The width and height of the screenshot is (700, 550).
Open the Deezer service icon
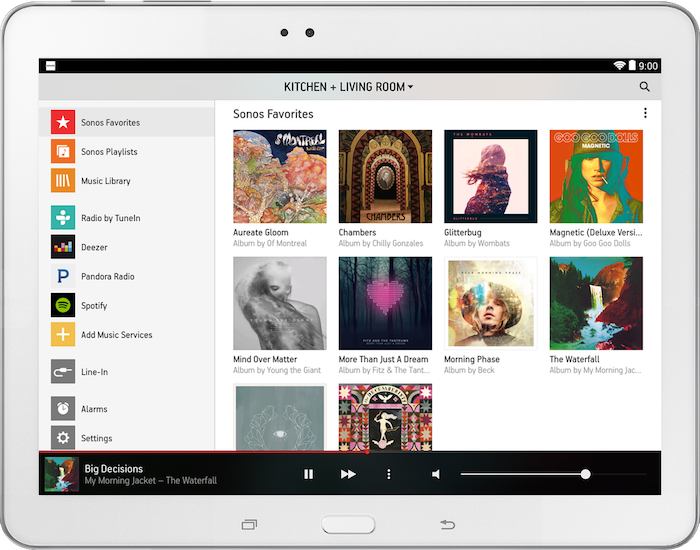click(63, 247)
